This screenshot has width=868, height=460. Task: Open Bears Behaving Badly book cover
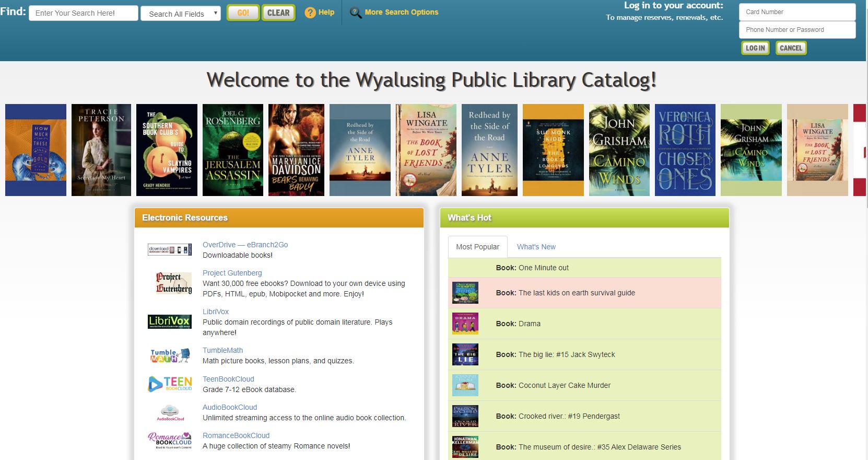click(296, 150)
